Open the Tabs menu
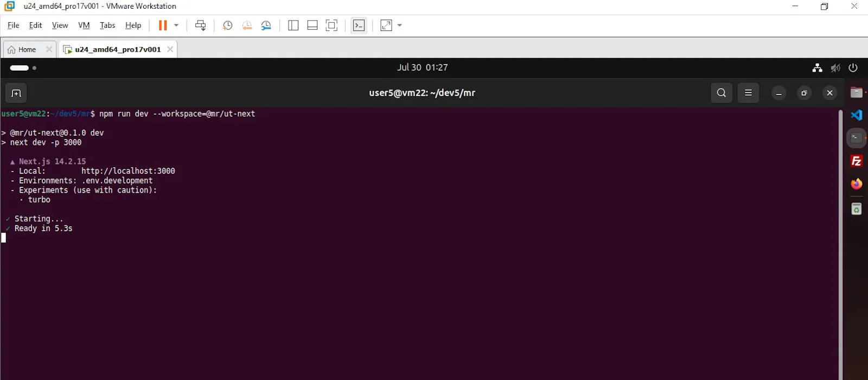The height and width of the screenshot is (380, 868). 107,26
